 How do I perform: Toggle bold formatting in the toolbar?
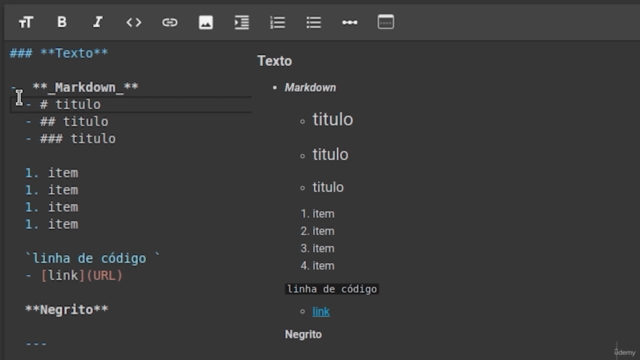[x=62, y=22]
